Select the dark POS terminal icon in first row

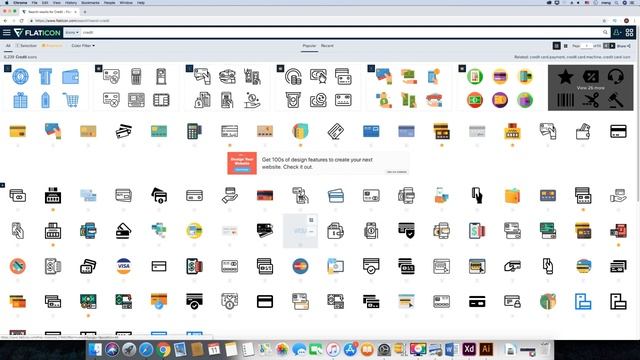[194, 131]
